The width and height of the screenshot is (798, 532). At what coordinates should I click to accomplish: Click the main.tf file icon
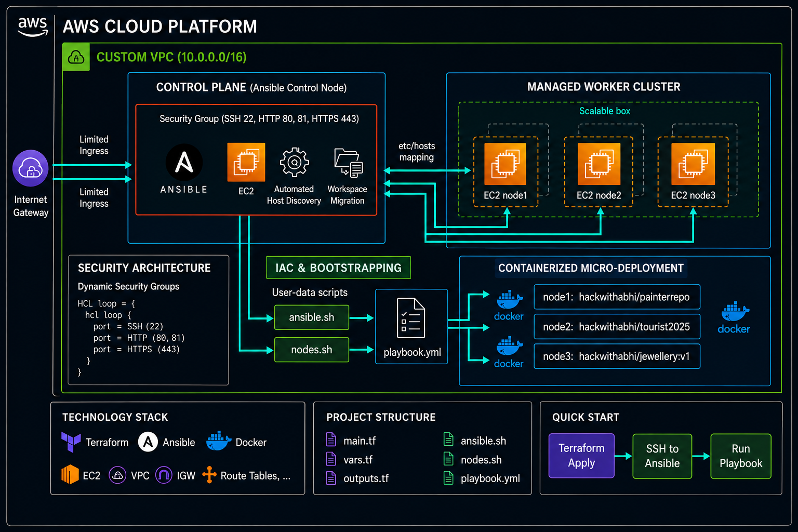click(x=331, y=440)
